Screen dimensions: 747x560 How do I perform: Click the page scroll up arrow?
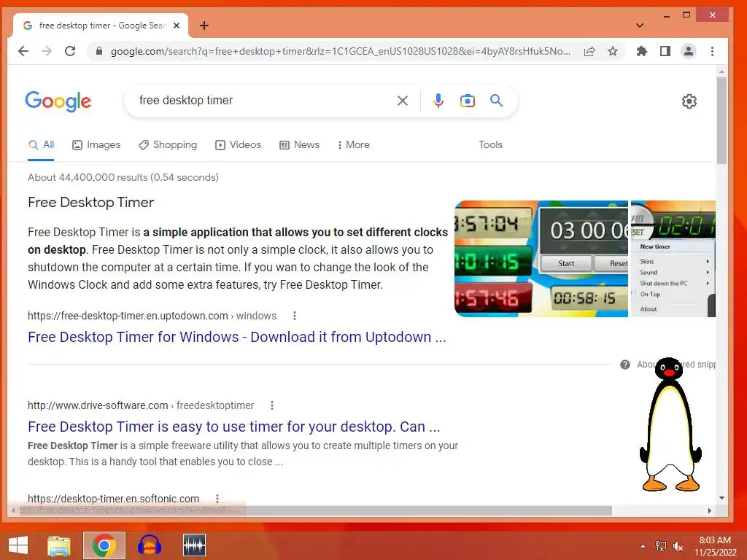[721, 72]
